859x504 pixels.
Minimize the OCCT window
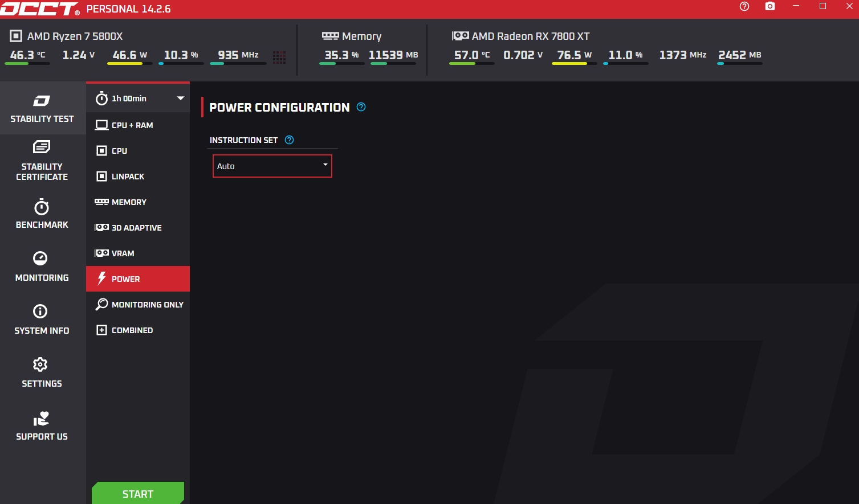tap(796, 6)
